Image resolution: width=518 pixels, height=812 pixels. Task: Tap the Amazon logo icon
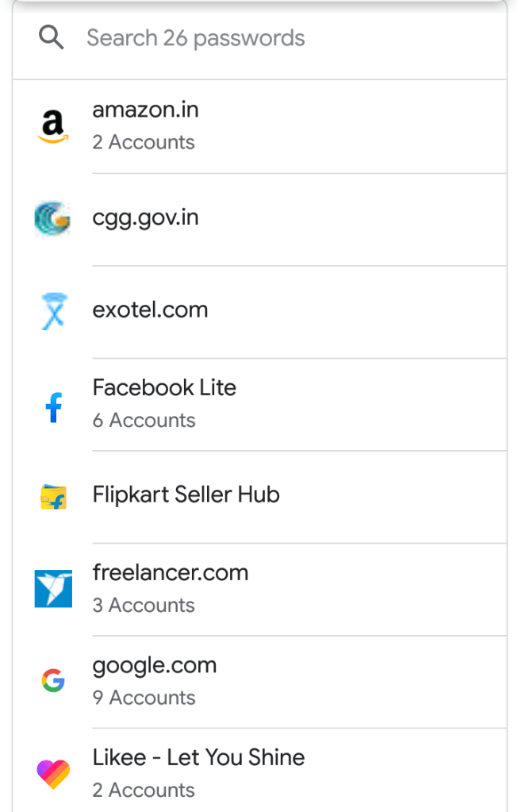coord(52,126)
